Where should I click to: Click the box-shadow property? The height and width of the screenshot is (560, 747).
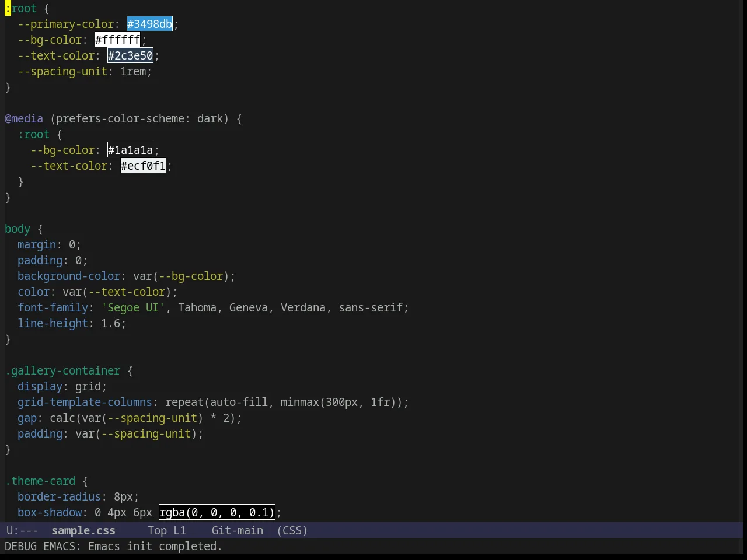click(x=50, y=512)
